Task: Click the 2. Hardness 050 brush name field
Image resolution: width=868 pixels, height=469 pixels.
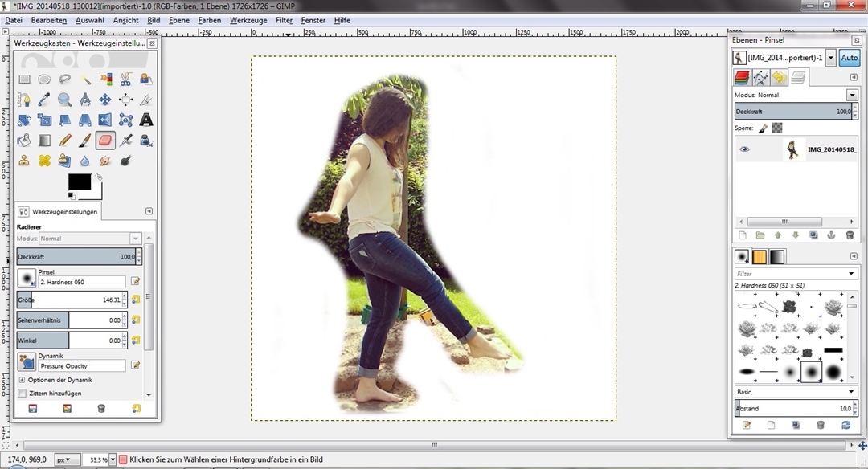Action: click(82, 282)
